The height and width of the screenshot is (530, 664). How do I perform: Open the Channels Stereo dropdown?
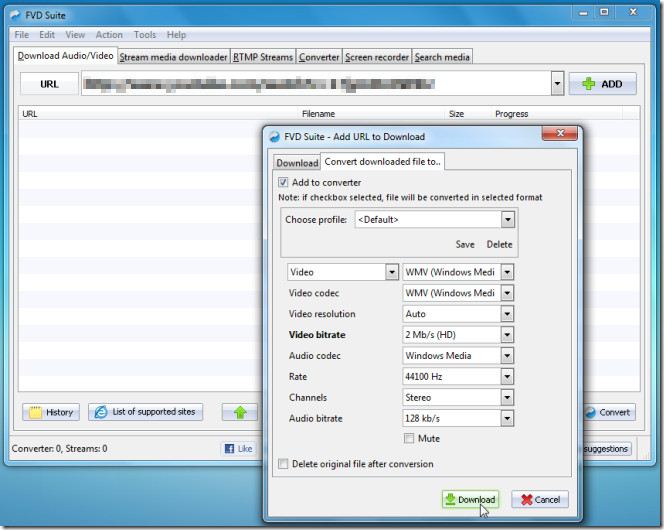click(x=507, y=398)
